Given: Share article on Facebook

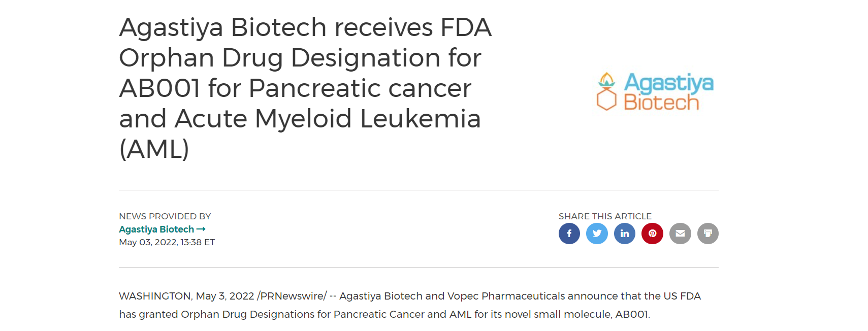Looking at the screenshot, I should 569,234.
